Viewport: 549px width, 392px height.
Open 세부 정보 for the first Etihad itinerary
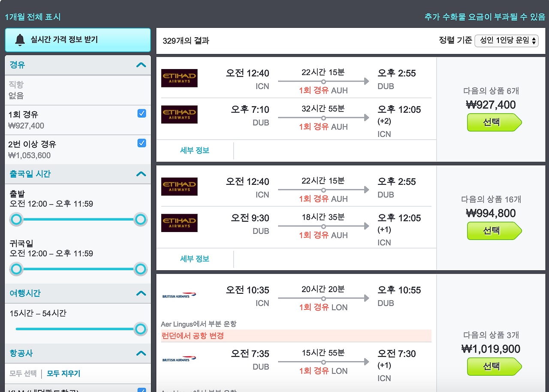click(x=195, y=150)
